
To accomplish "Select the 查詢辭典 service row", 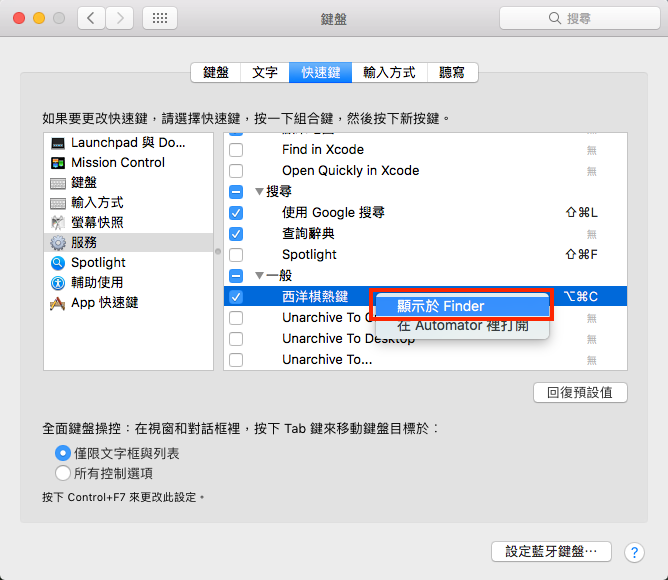I will point(425,234).
